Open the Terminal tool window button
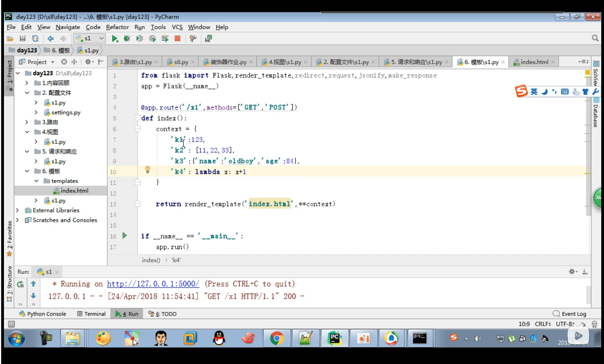The image size is (604, 364). click(91, 314)
